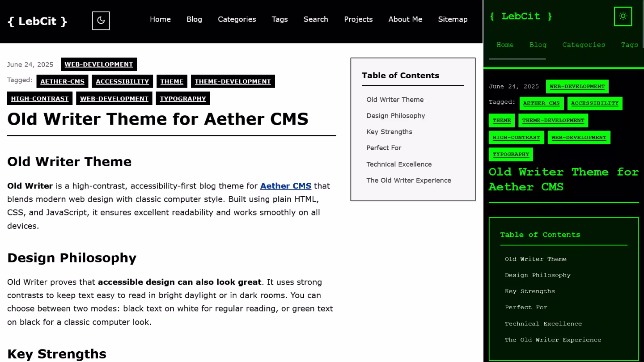Open Tags in the black navigation bar
This screenshot has width=644, height=362.
(x=280, y=19)
